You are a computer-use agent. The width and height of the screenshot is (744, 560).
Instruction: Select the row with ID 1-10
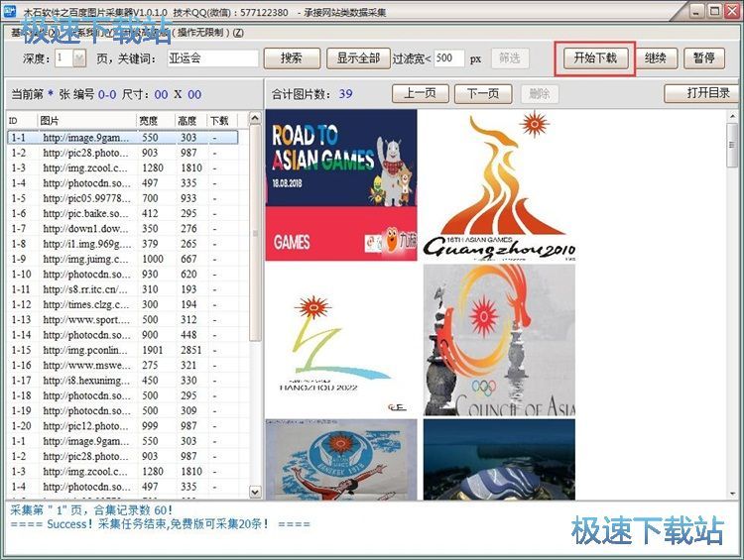tap(122, 275)
